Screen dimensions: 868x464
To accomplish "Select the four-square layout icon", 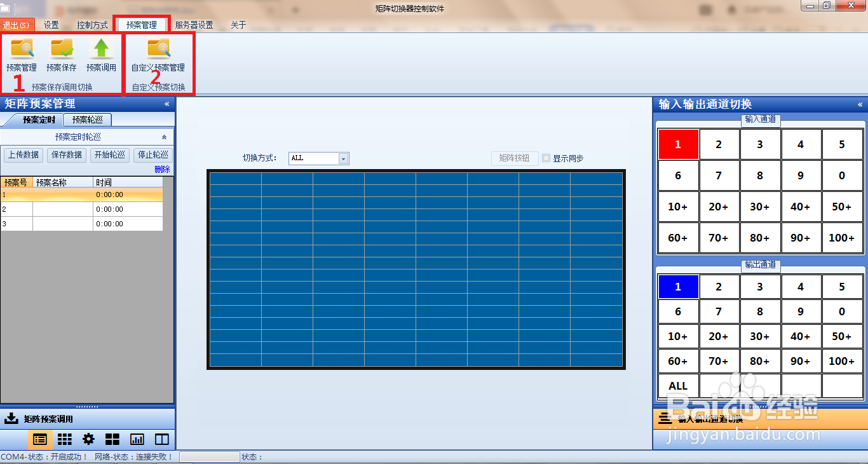I will click(112, 439).
